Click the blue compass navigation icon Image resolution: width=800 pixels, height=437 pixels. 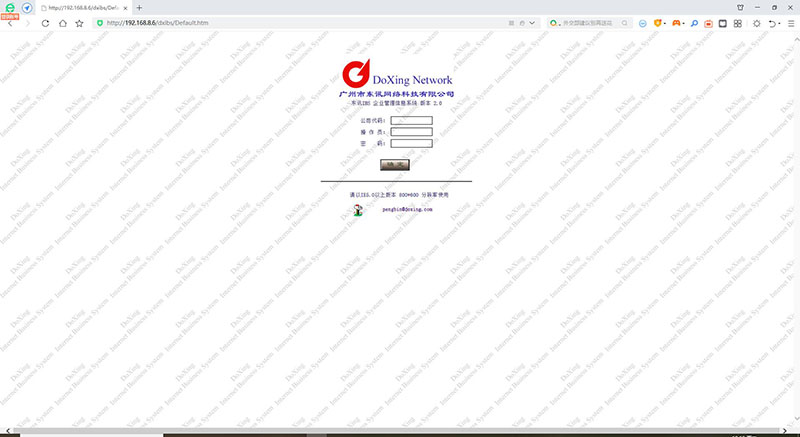pyautogui.click(x=27, y=8)
